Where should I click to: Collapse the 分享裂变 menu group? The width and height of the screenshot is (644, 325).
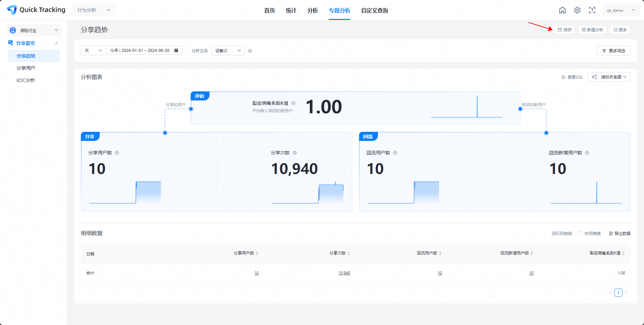click(x=56, y=43)
